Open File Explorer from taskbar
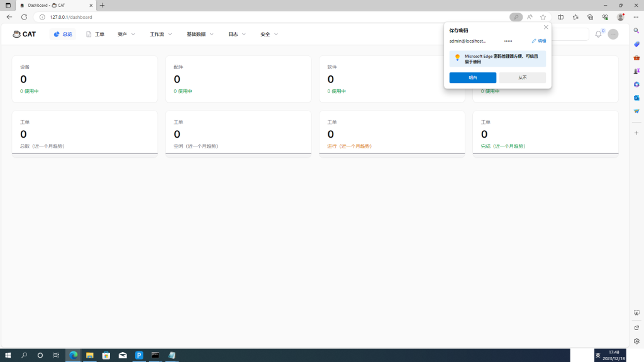Viewport: 644px width, 362px height. coord(89,356)
